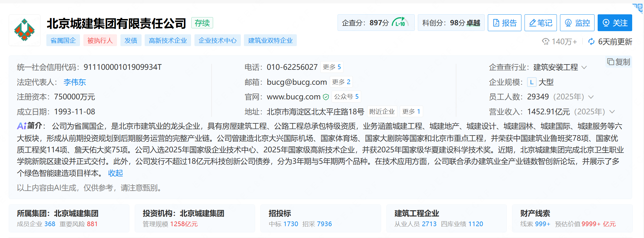
Task: Show more phone numbers 更多 5
Action: (x=332, y=67)
